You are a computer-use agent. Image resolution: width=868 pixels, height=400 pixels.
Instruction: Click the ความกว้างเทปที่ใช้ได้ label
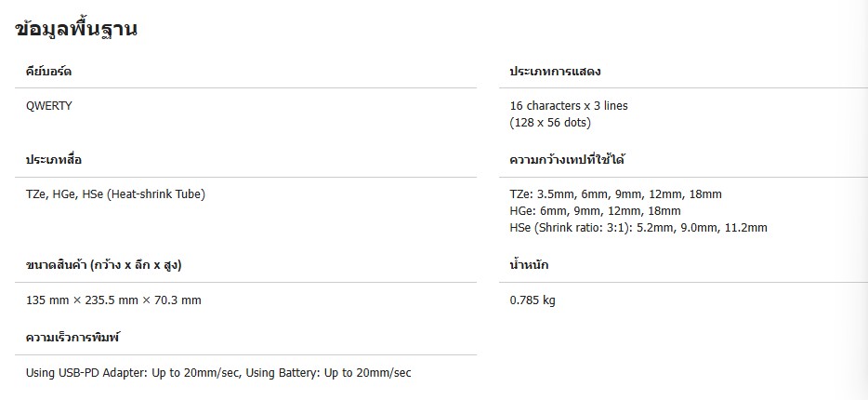(568, 160)
